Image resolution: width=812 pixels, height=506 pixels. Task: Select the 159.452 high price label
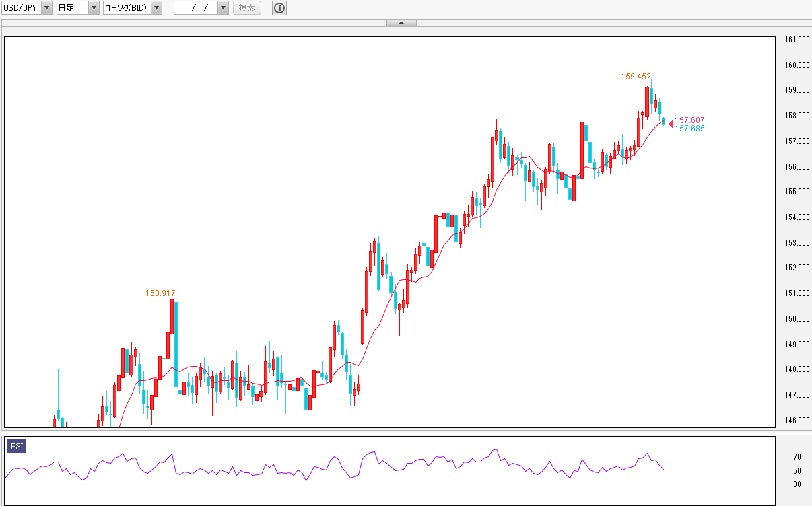[x=636, y=77]
